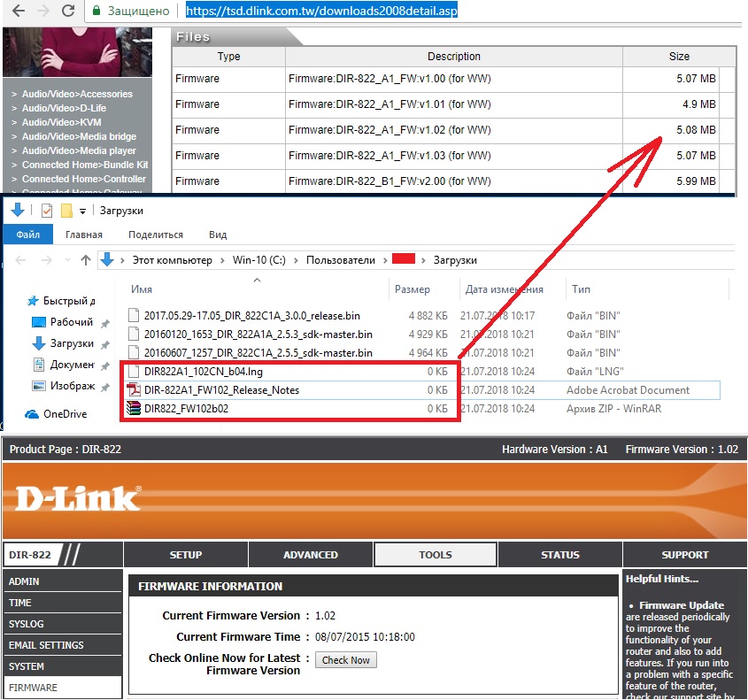Open the Файл menu in Explorer
The width and height of the screenshot is (748, 700).
[27, 235]
